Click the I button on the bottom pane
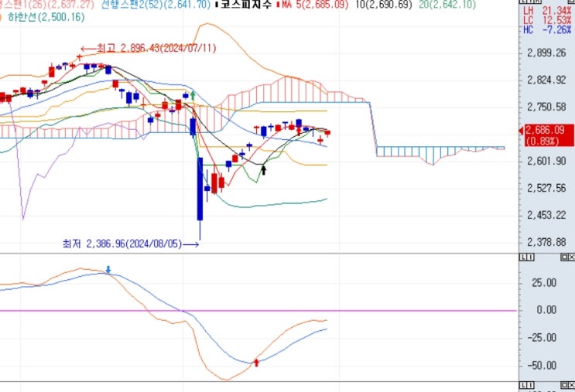This screenshot has height=392, width=575. pos(530,385)
